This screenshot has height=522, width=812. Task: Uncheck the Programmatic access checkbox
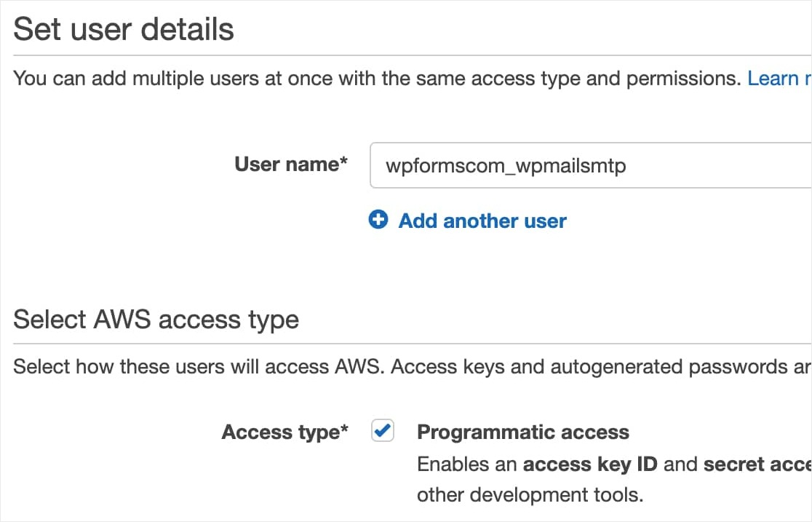click(383, 432)
